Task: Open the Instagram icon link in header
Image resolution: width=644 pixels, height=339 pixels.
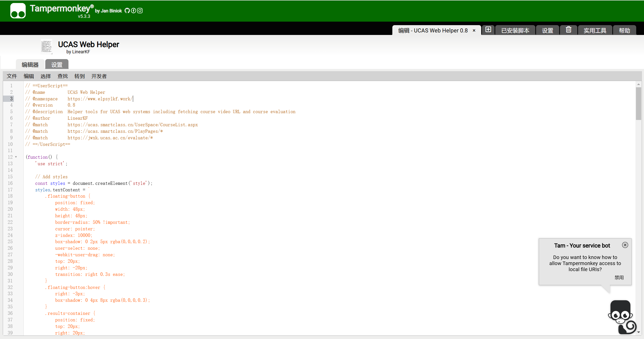Action: tap(140, 11)
